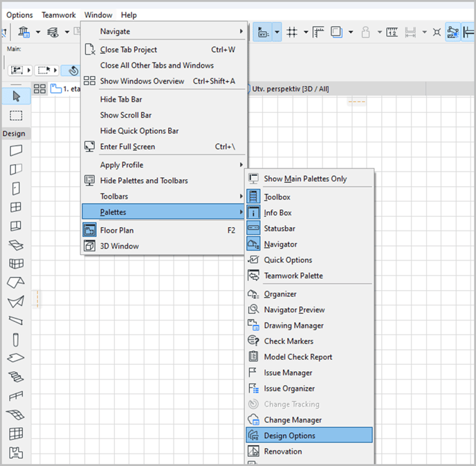Select the Wall tool
This screenshot has width=476, height=466.
16,150
